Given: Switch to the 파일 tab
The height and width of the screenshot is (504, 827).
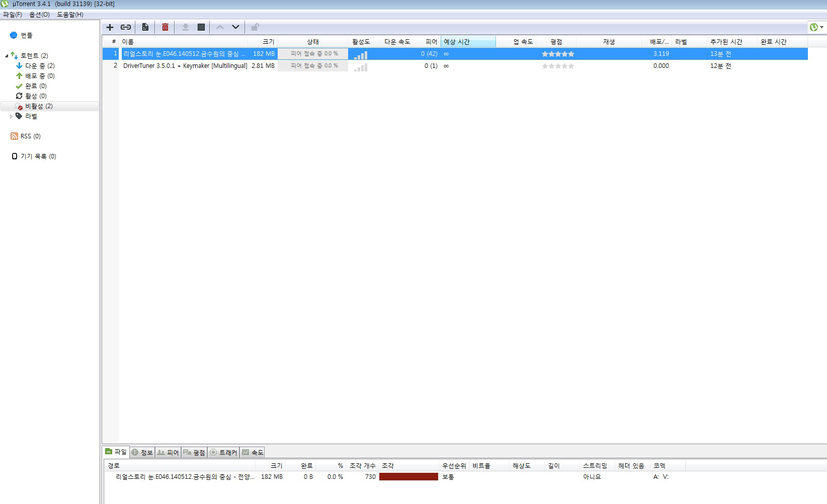Looking at the screenshot, I should pyautogui.click(x=116, y=452).
